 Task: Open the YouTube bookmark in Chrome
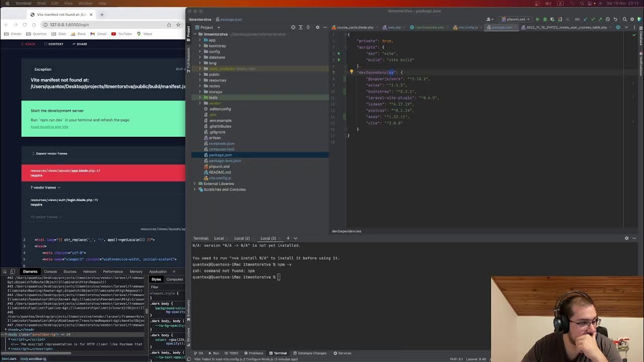point(121,34)
